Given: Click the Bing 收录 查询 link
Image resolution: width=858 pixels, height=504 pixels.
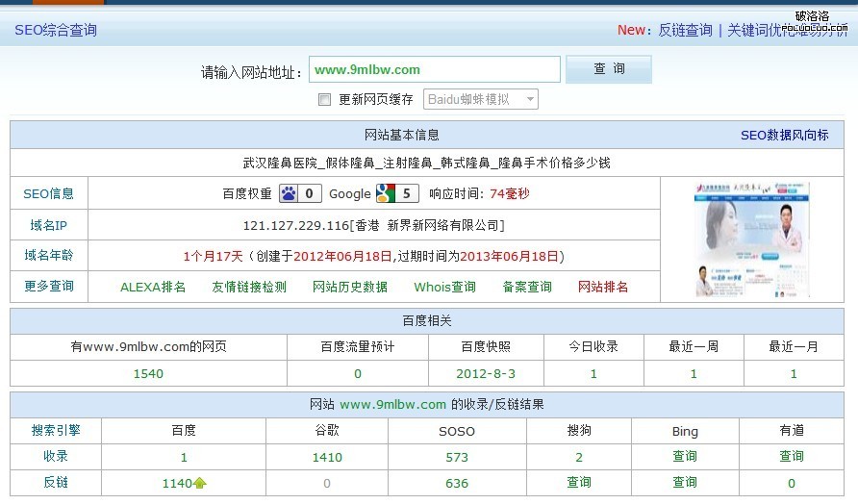Looking at the screenshot, I should (685, 457).
